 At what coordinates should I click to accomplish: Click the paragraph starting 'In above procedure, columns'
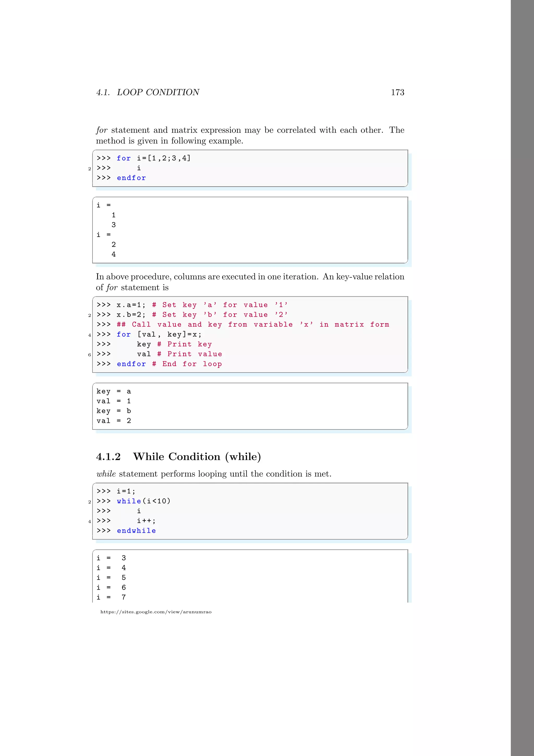250,282
